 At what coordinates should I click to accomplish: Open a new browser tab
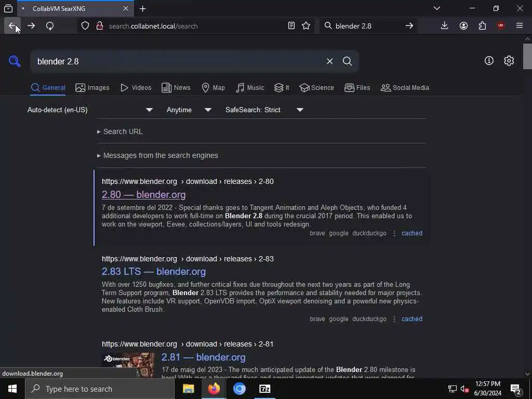coord(142,9)
